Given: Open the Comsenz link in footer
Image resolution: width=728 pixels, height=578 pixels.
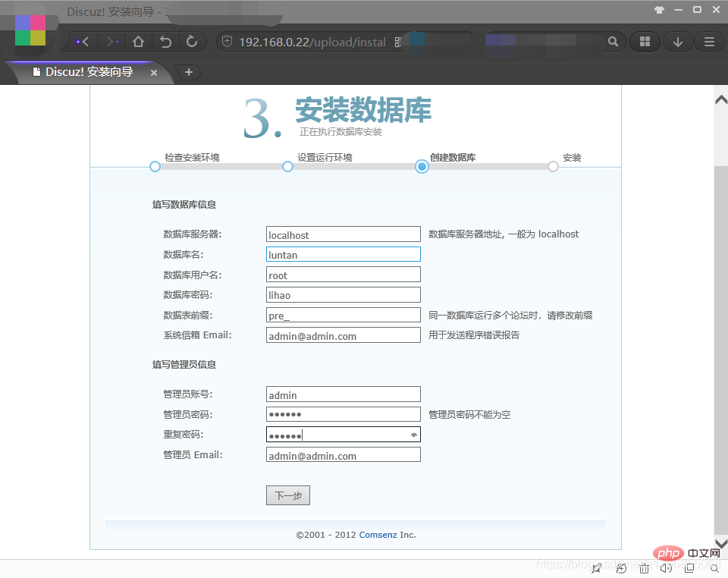Looking at the screenshot, I should [378, 535].
